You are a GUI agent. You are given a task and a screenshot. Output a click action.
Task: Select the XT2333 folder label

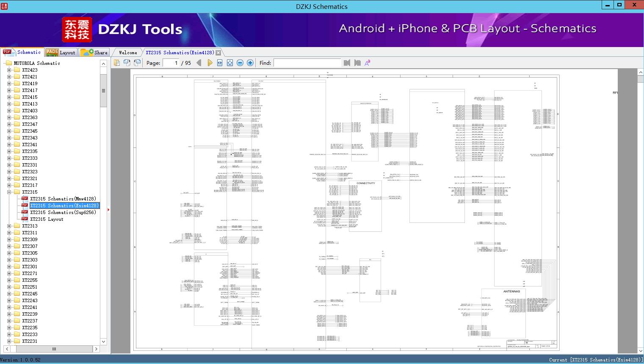pos(30,158)
